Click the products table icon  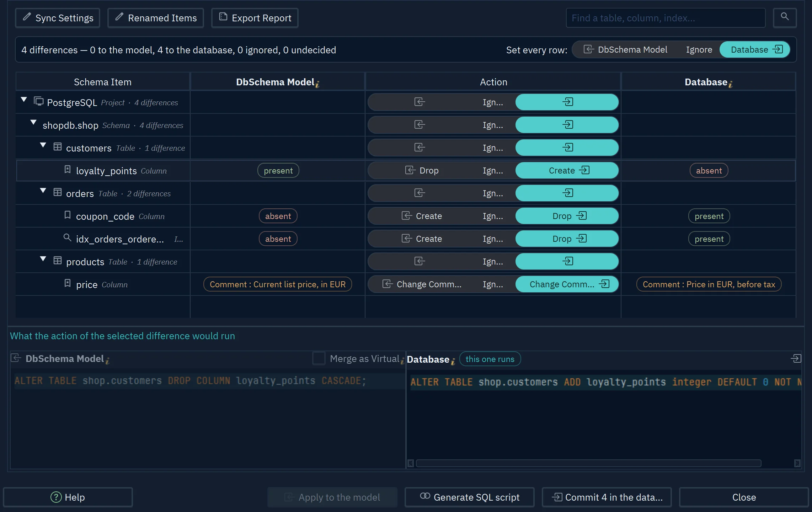tap(58, 261)
